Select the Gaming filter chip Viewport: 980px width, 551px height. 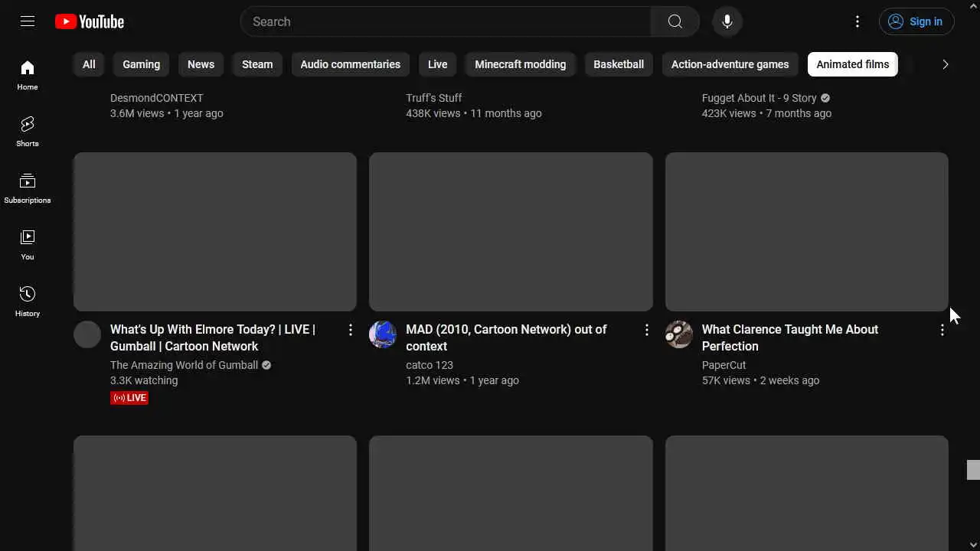coord(142,64)
